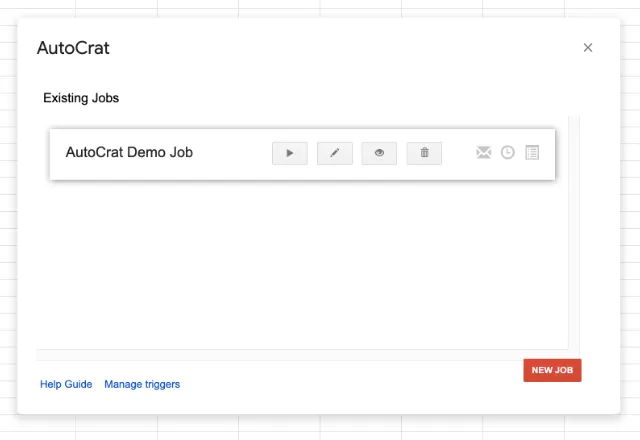Image resolution: width=640 pixels, height=440 pixels.
Task: Edit the AutoCrat Demo Job with pencil icon
Action: coord(335,153)
